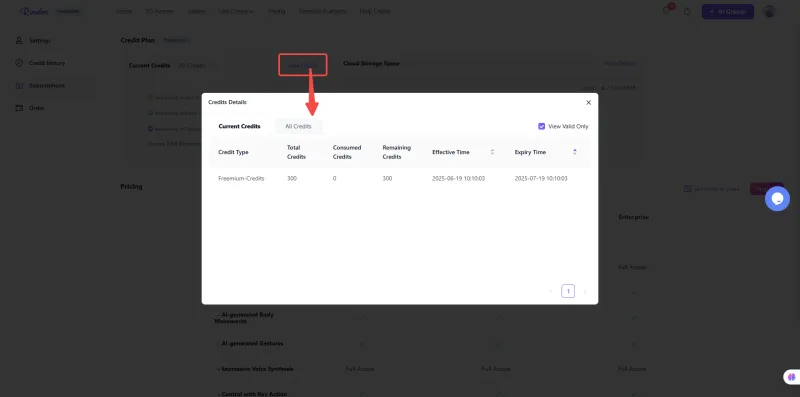Click the Settings person icon
This screenshot has height=397, width=800.
[19, 40]
